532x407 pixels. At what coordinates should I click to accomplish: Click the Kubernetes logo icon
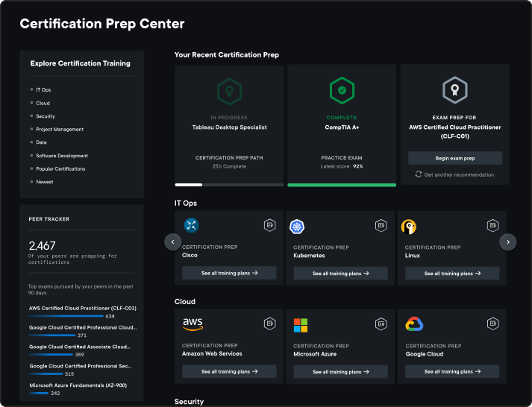(298, 227)
